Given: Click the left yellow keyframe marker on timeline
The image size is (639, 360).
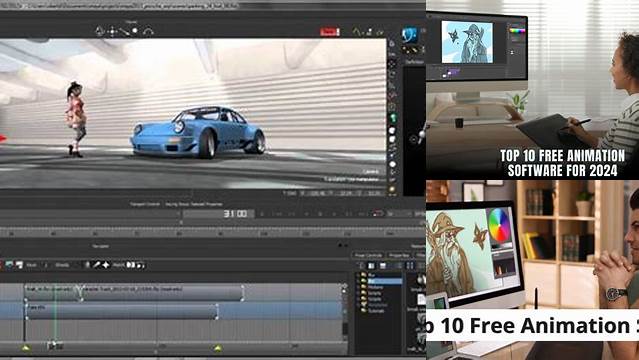Looking at the screenshot, I should click(26, 348).
